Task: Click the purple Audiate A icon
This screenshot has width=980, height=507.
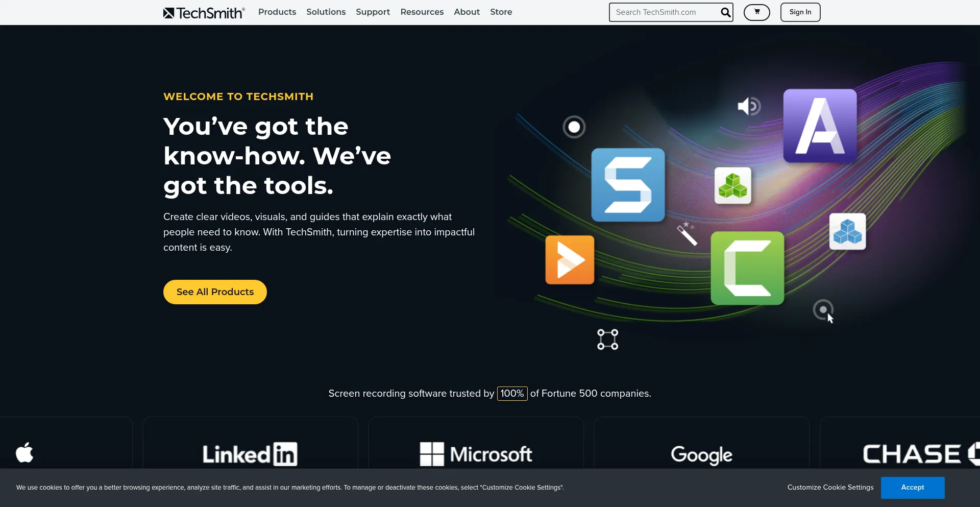Action: (820, 126)
